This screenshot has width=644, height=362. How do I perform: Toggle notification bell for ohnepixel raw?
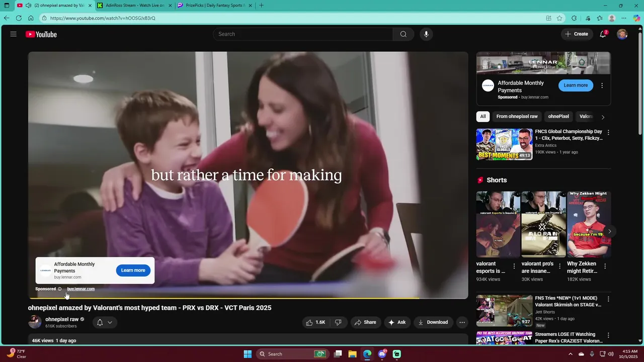point(105,322)
